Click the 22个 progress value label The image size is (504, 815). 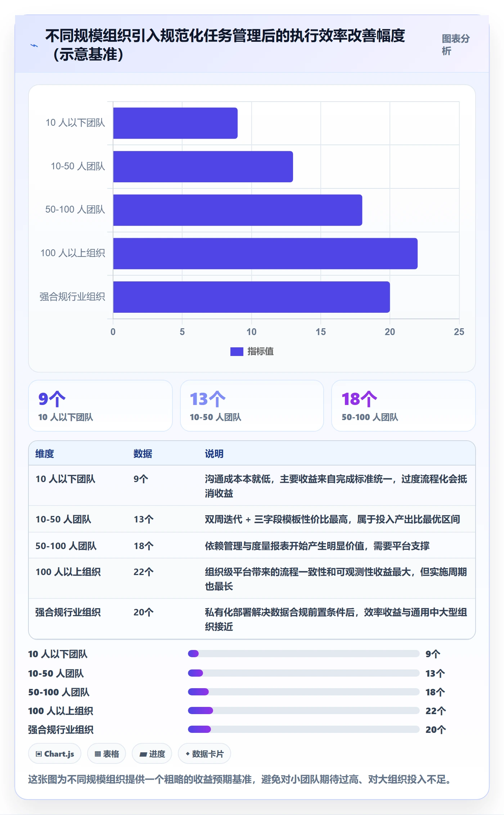(436, 711)
